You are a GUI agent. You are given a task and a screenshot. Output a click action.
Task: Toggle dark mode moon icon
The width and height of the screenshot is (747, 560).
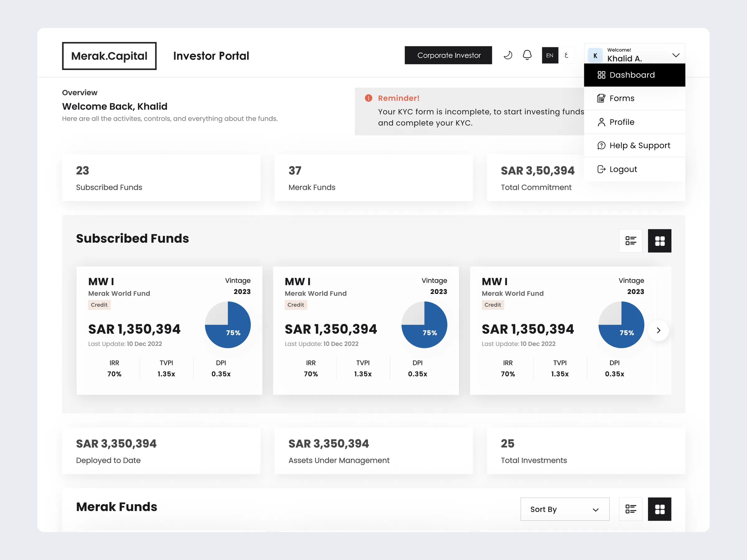click(508, 55)
